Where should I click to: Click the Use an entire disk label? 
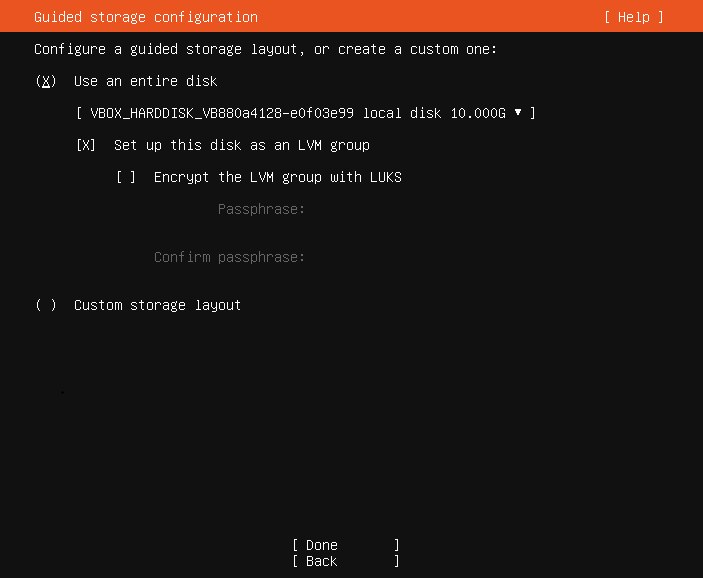pos(146,81)
